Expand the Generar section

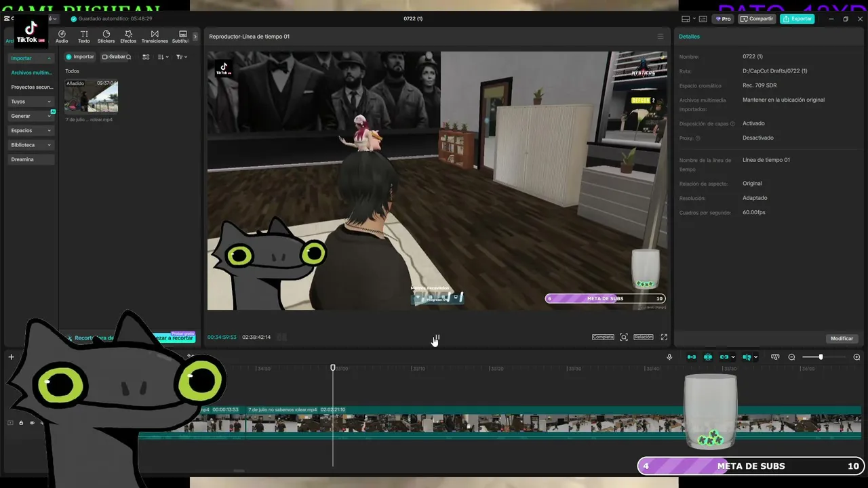31,116
